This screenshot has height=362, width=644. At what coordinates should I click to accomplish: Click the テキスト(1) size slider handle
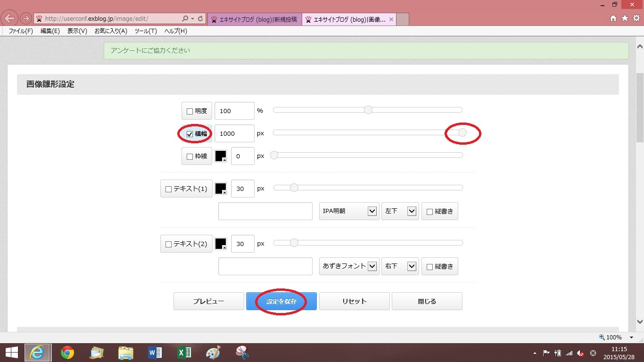click(x=294, y=188)
